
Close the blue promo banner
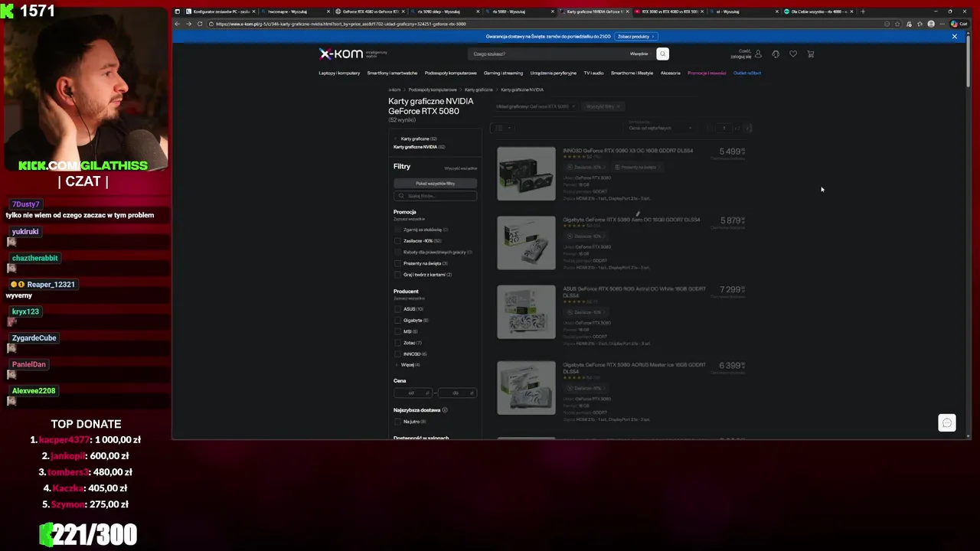[x=954, y=36]
